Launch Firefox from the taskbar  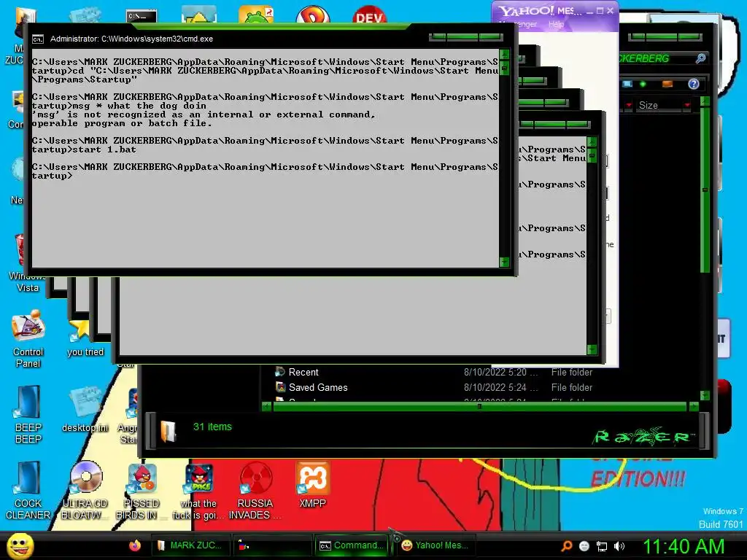(x=135, y=545)
